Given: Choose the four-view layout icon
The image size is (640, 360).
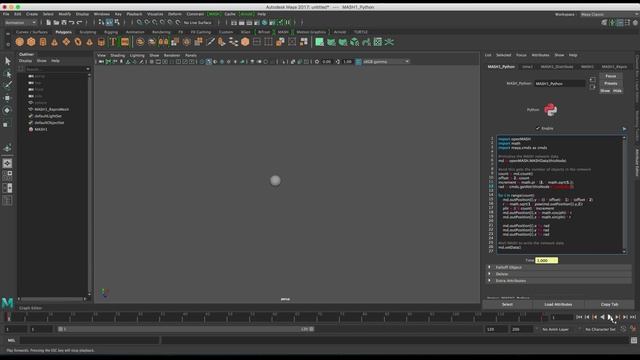Looking at the screenshot, I should coord(7,176).
